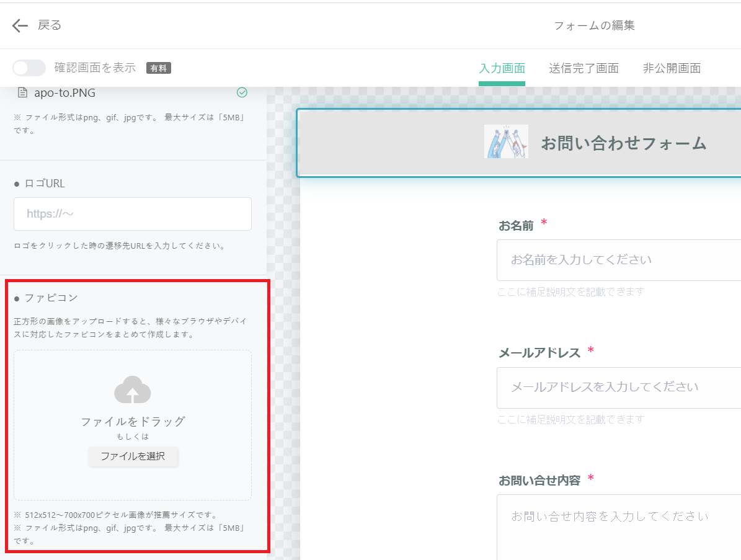
Task: Select the お問い合わせフォーム header title
Action: coord(623,143)
